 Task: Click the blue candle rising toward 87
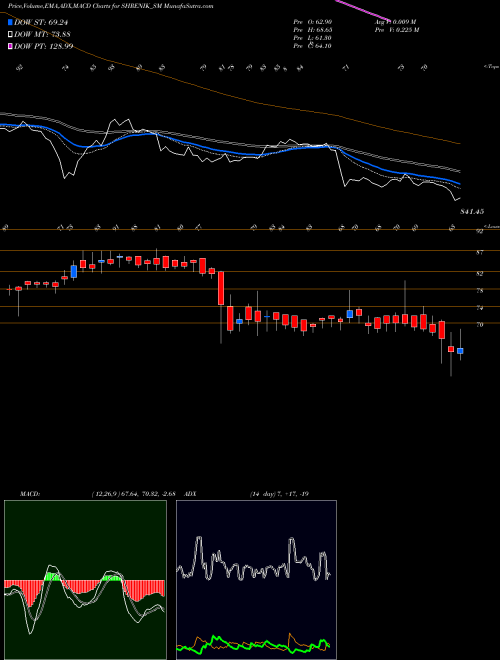pyautogui.click(x=74, y=271)
